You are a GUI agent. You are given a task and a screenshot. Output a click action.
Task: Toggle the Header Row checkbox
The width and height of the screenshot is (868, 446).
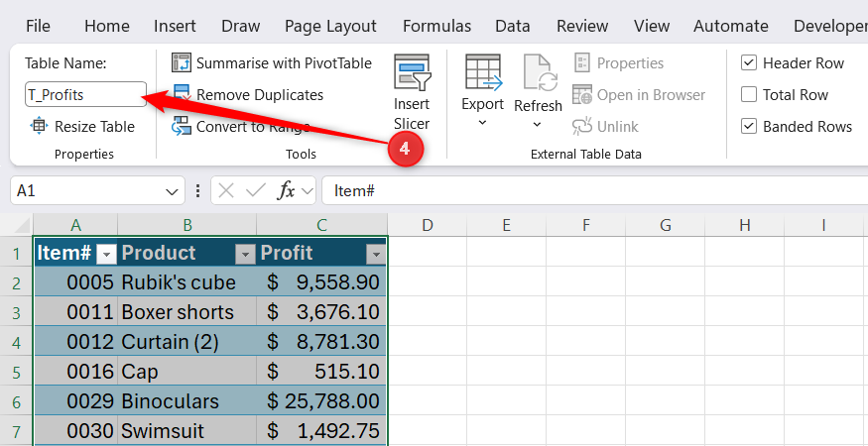(748, 63)
